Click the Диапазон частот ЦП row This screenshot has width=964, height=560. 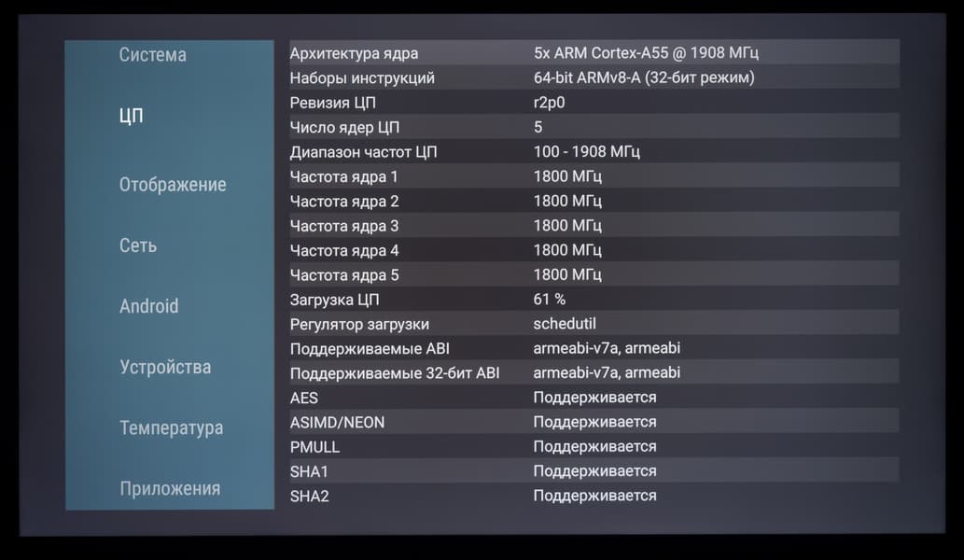594,151
